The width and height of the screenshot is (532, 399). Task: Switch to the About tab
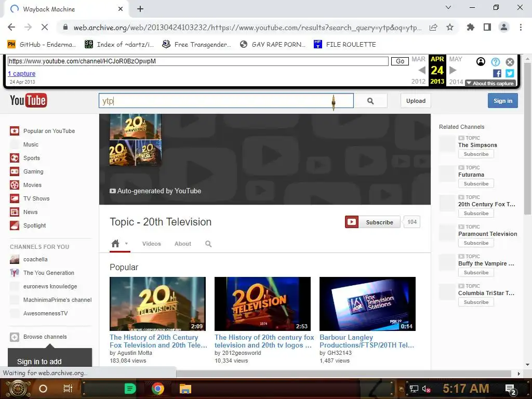coord(182,244)
